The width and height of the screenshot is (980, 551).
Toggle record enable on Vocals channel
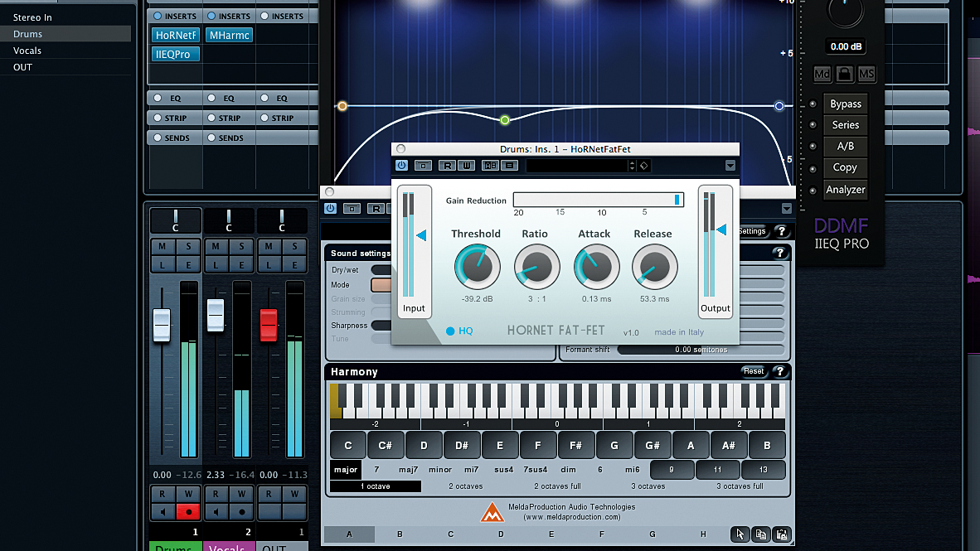(x=241, y=512)
